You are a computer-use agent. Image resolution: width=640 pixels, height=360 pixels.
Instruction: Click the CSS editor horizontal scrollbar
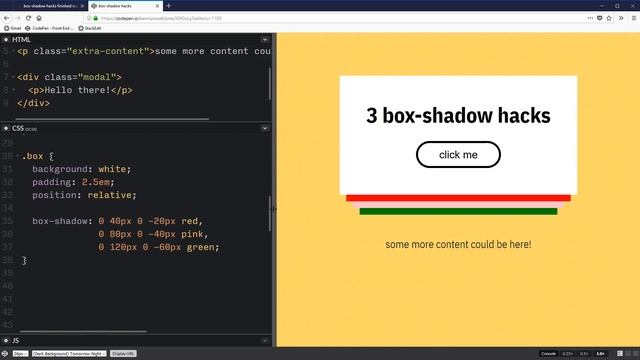[x=84, y=331]
